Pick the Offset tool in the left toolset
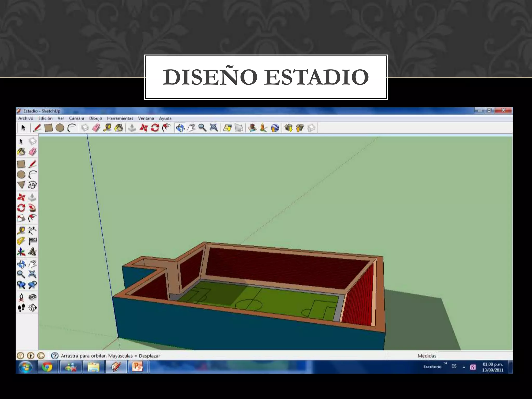The image size is (532, 399). tap(32, 218)
